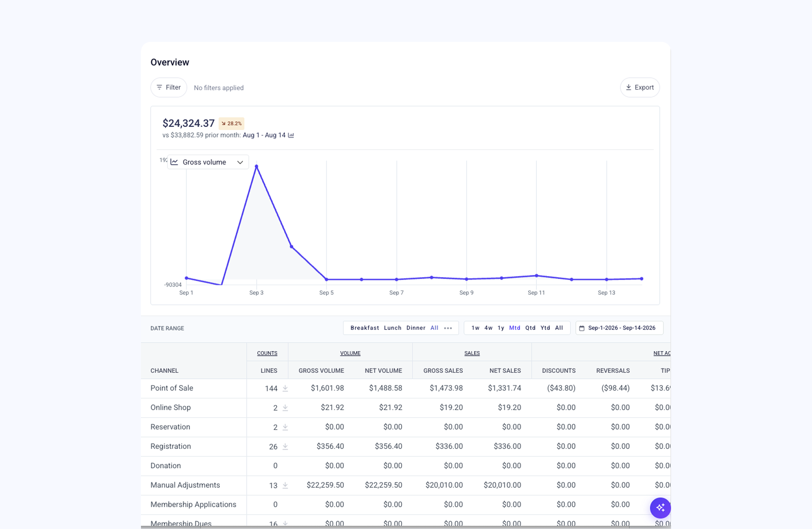Click the Donation channel row
The image size is (812, 529).
click(x=406, y=466)
